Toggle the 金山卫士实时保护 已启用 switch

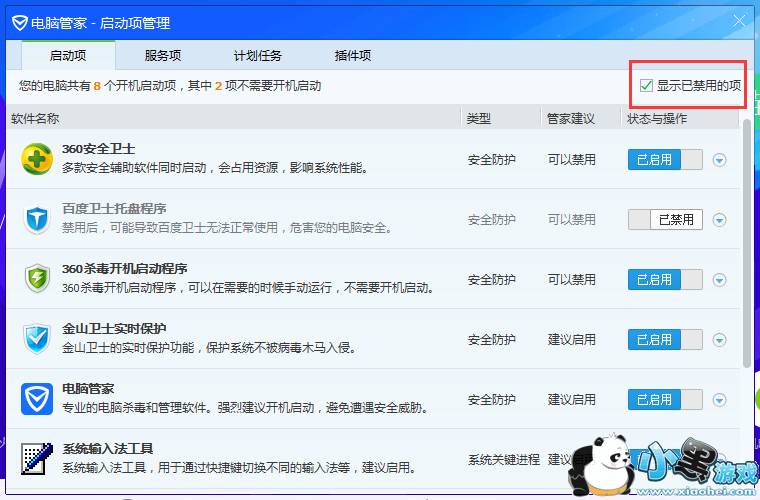[665, 340]
